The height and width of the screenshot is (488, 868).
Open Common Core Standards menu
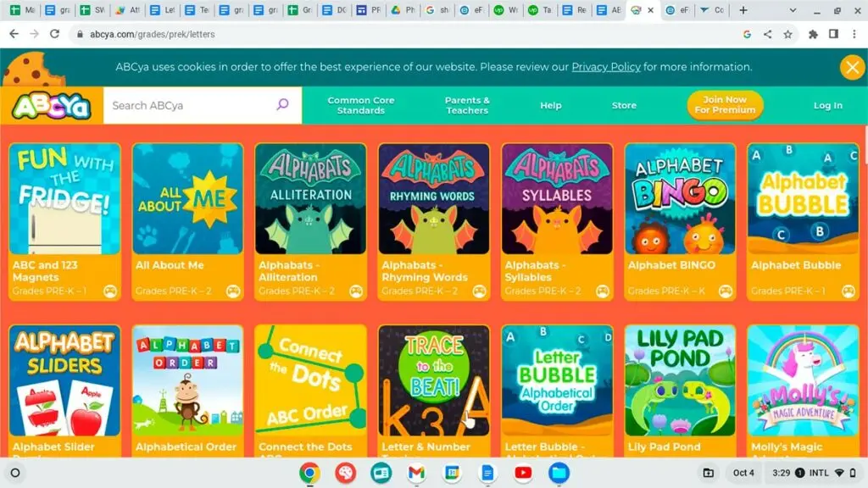(361, 105)
